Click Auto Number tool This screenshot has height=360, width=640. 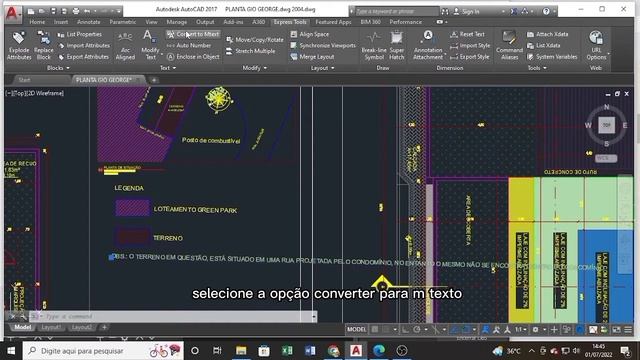[189, 46]
